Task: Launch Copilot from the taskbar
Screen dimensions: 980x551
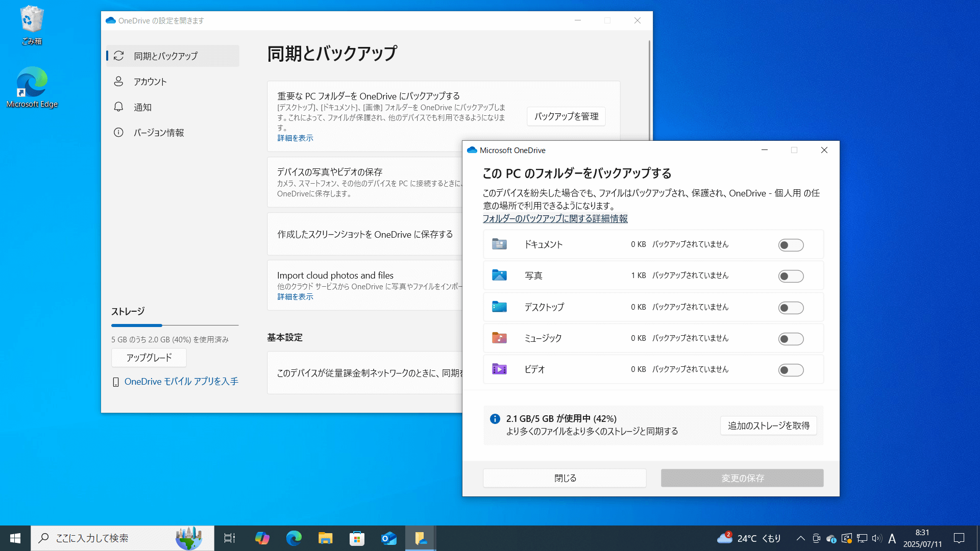Action: [x=262, y=538]
